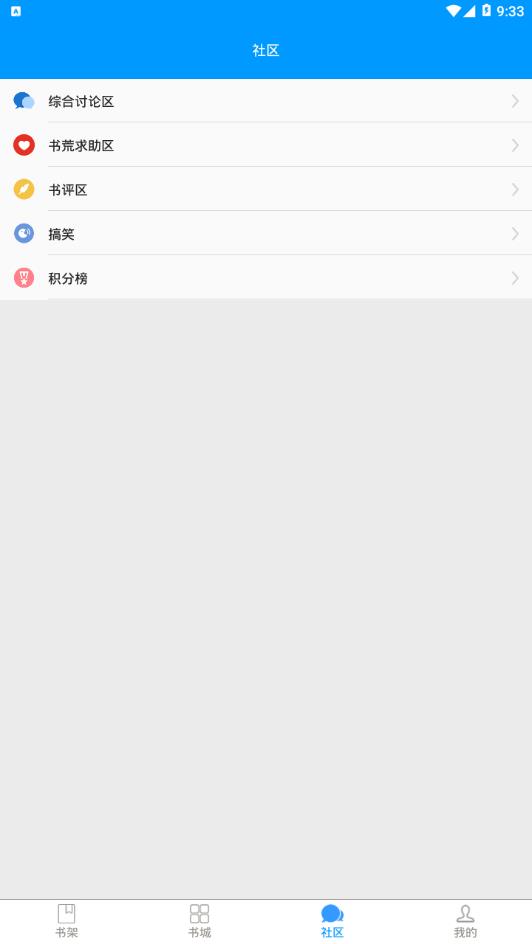Open the 书荒求助区 text entry

click(x=81, y=146)
